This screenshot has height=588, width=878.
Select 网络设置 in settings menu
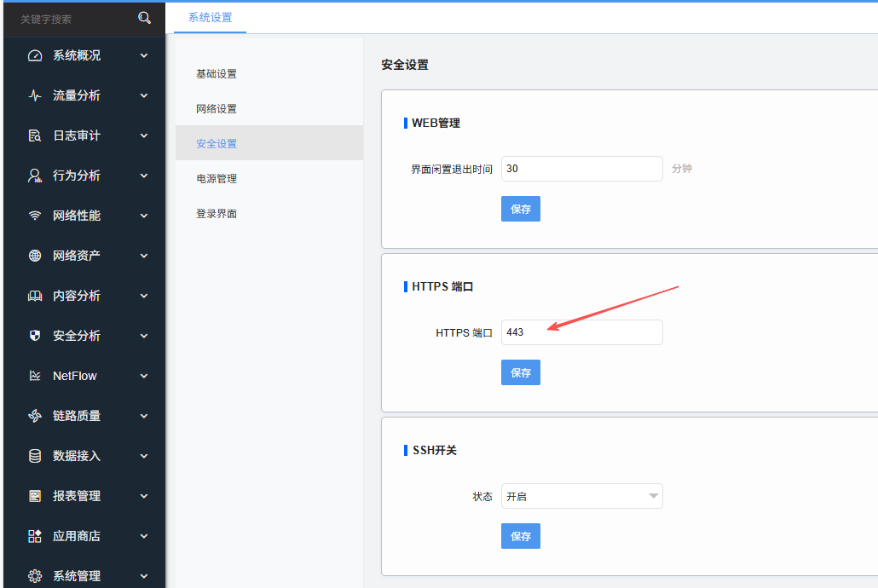tap(217, 109)
